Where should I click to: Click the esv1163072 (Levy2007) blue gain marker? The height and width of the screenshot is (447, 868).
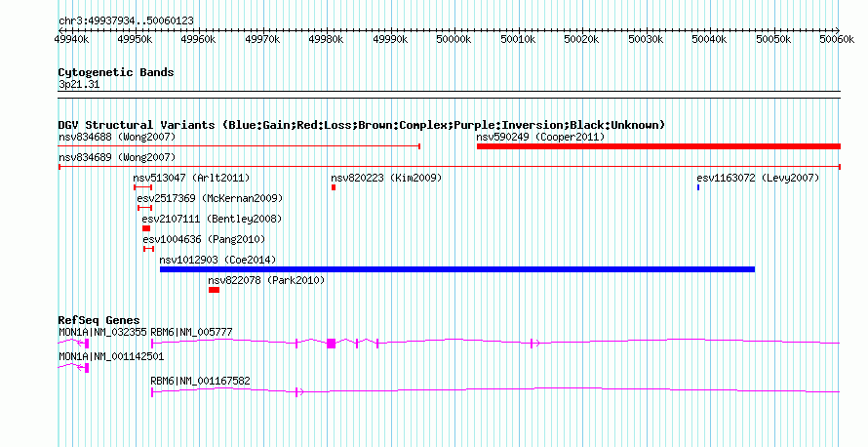point(698,187)
